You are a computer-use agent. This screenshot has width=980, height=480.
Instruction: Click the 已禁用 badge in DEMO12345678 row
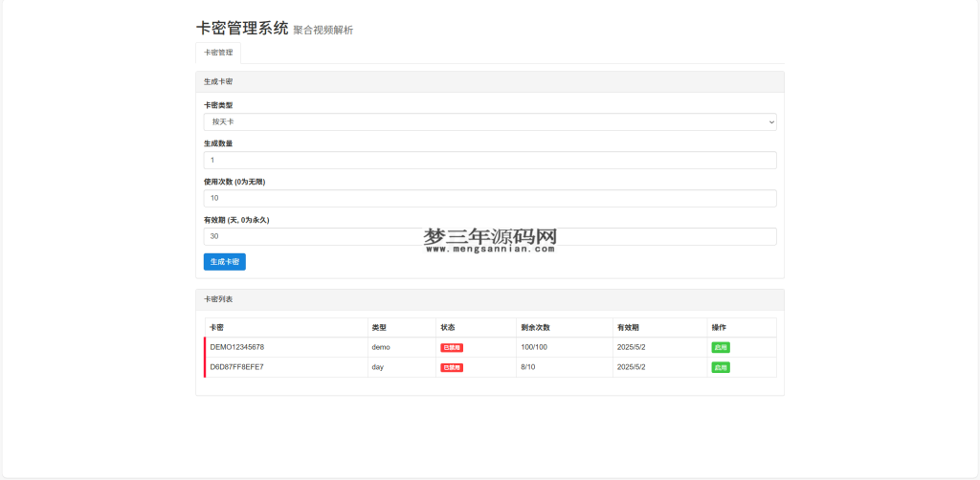[452, 348]
